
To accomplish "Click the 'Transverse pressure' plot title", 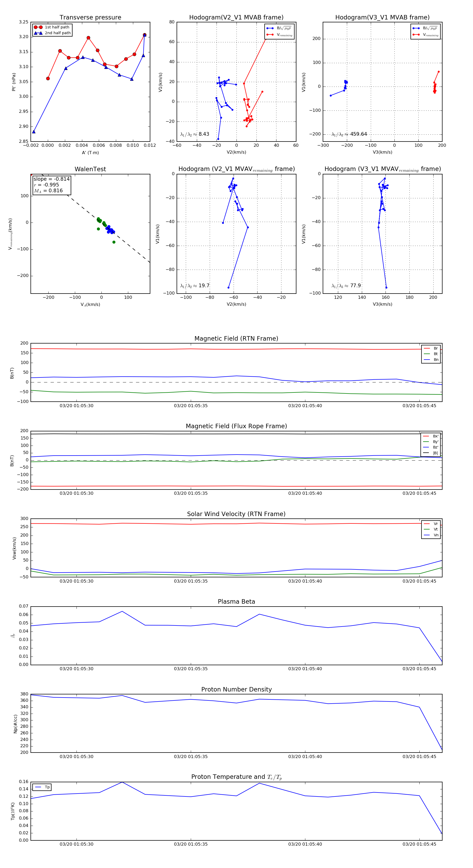I will click(90, 18).
